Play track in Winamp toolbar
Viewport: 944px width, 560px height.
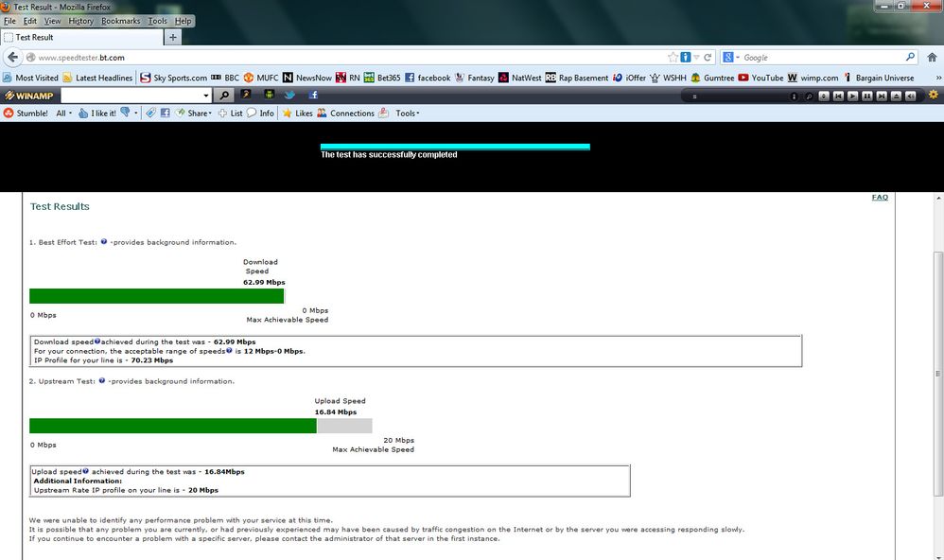point(852,96)
